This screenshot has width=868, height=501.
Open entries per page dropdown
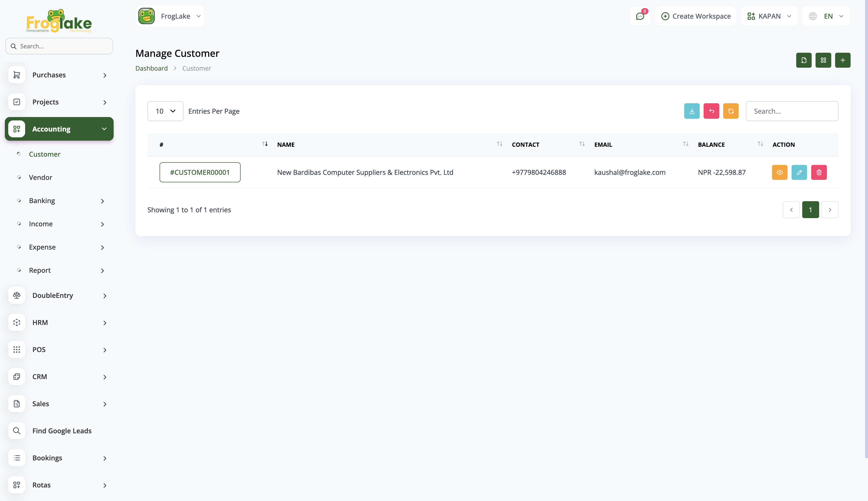click(165, 111)
